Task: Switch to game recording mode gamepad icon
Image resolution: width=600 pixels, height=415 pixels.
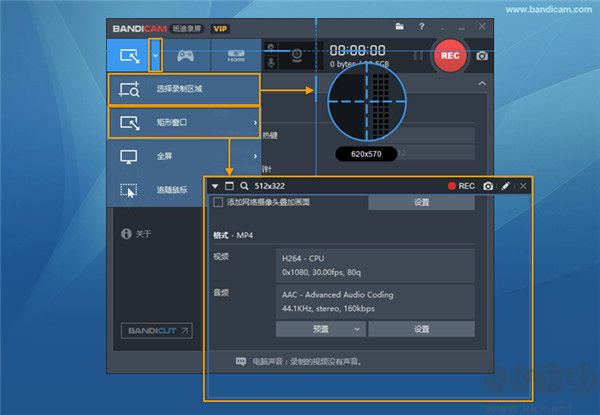Action: (x=185, y=56)
